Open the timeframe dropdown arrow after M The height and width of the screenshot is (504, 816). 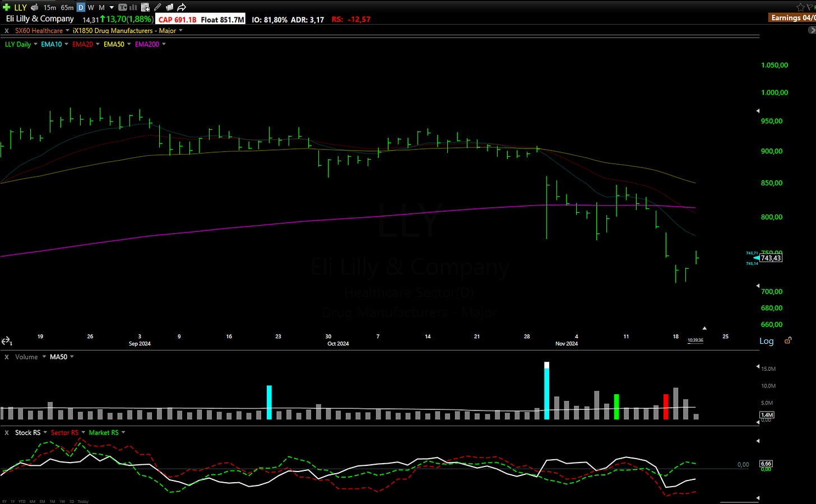(x=112, y=7)
